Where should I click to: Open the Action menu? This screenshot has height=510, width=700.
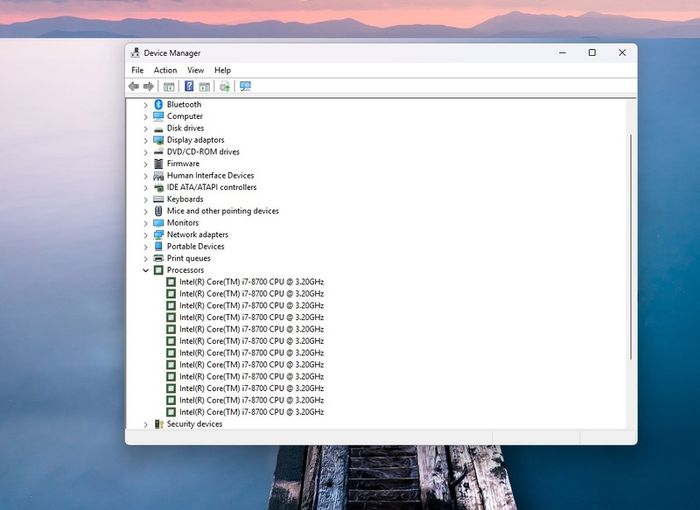coord(165,70)
